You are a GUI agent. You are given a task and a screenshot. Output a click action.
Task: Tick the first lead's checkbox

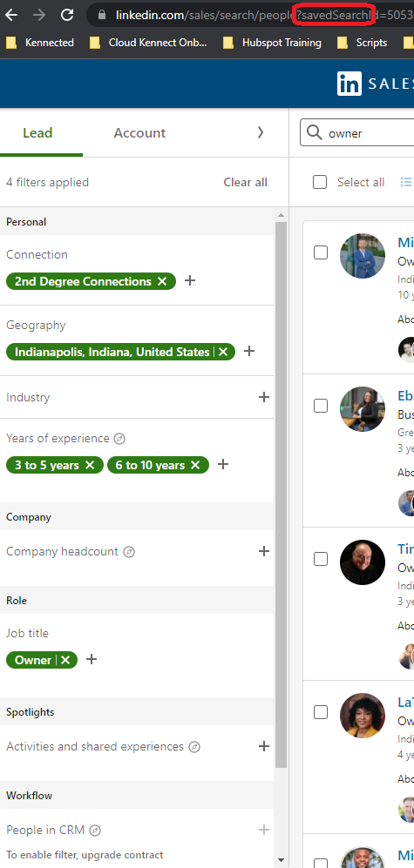[x=321, y=252]
